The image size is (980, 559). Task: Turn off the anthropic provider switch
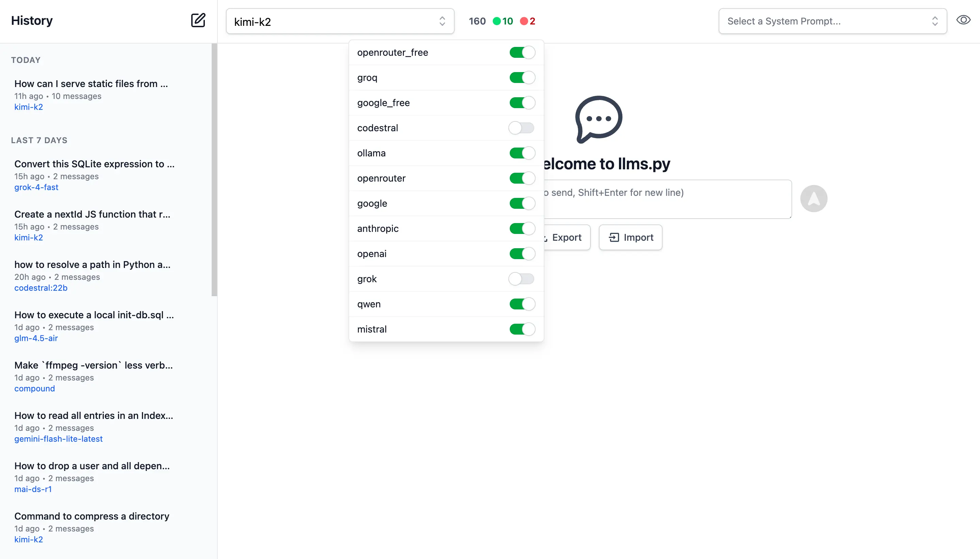522,228
